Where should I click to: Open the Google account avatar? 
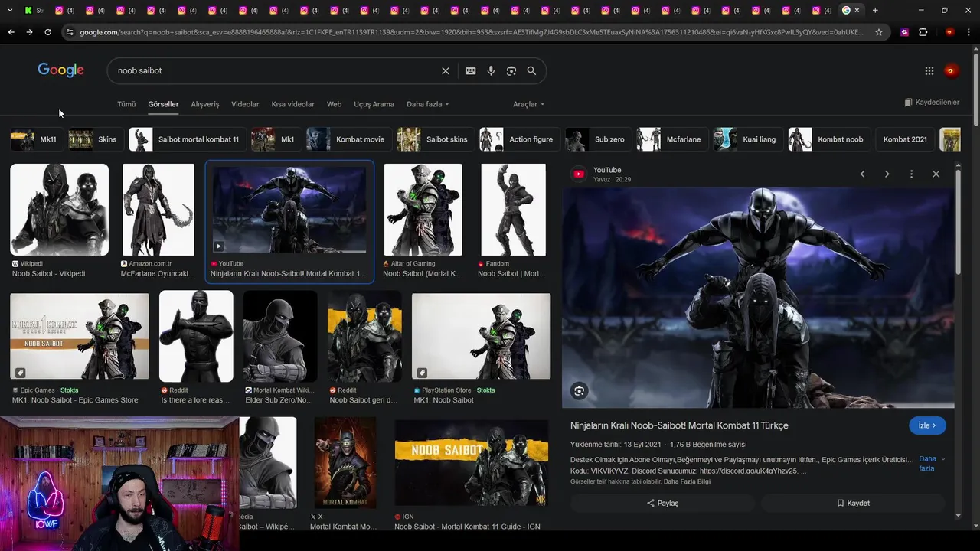951,71
